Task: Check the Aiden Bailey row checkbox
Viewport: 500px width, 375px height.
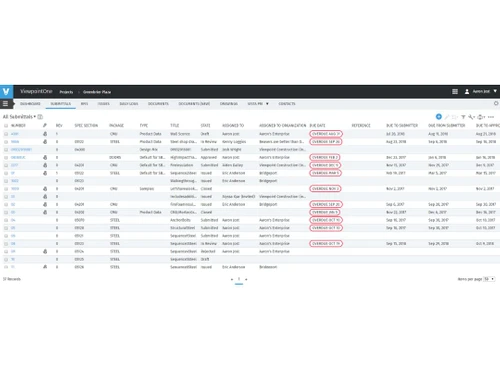Action: tap(6, 165)
